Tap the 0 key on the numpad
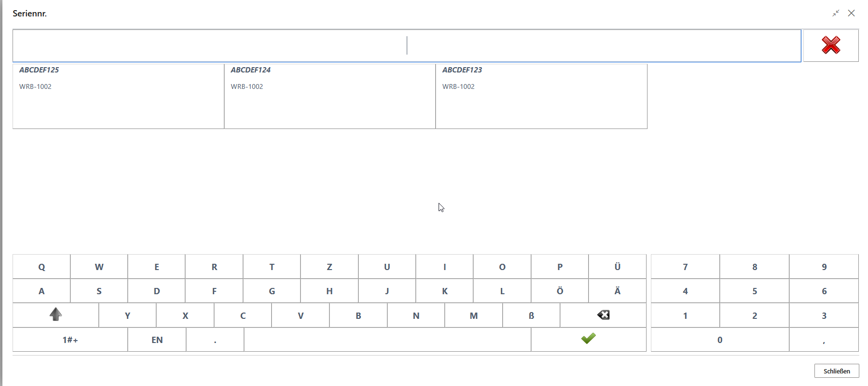This screenshot has width=868, height=386. (719, 340)
